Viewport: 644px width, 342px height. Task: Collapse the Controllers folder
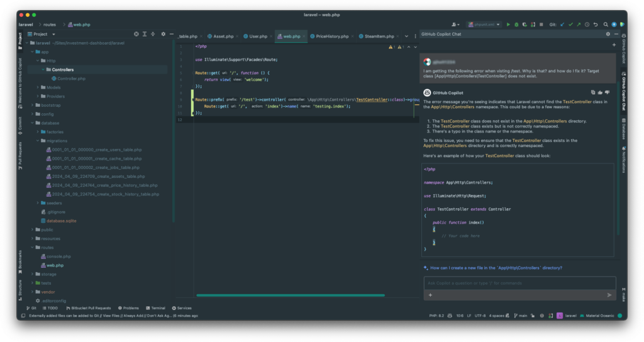(x=43, y=70)
